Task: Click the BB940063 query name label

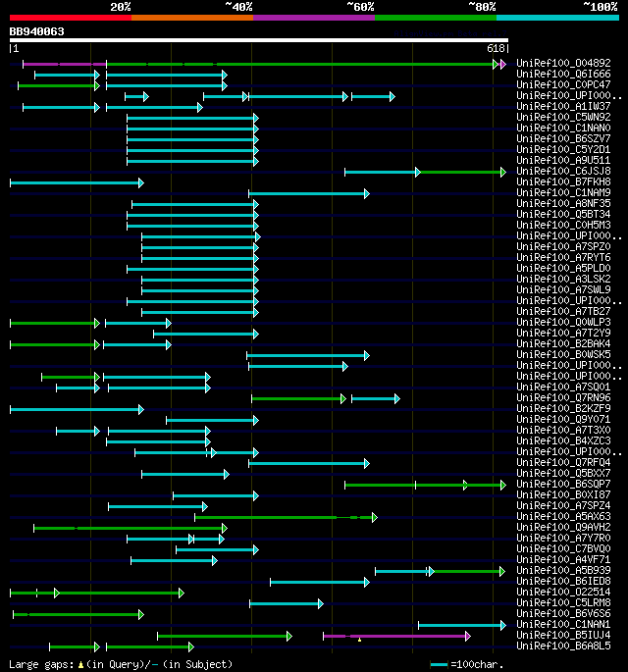Action: pyautogui.click(x=37, y=31)
